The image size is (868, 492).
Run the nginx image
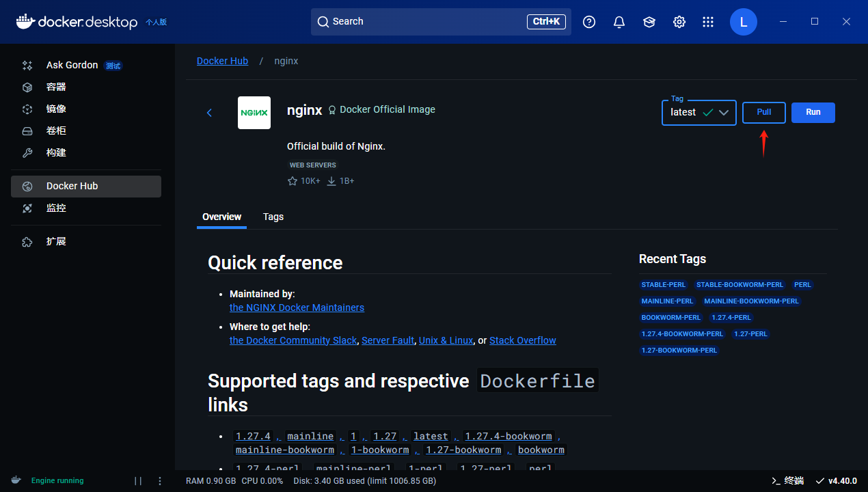[813, 112]
